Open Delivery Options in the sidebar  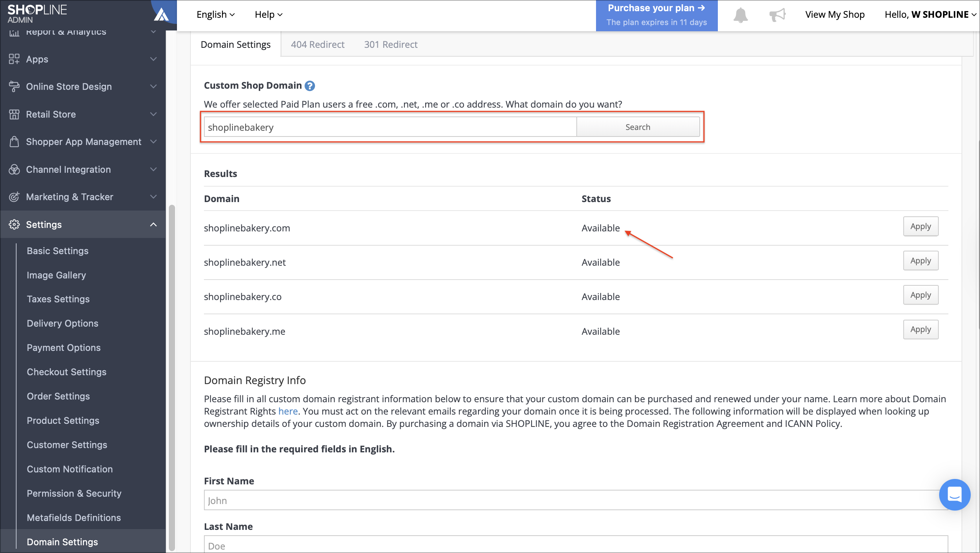pos(62,323)
